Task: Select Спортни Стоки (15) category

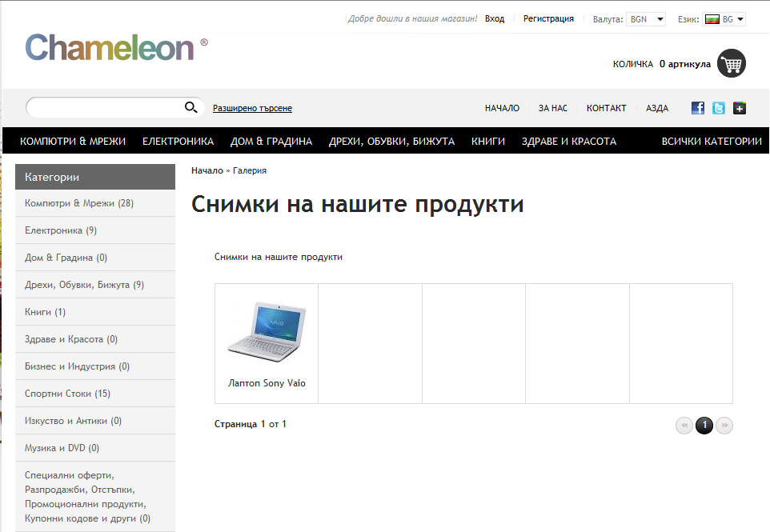Action: tap(67, 394)
